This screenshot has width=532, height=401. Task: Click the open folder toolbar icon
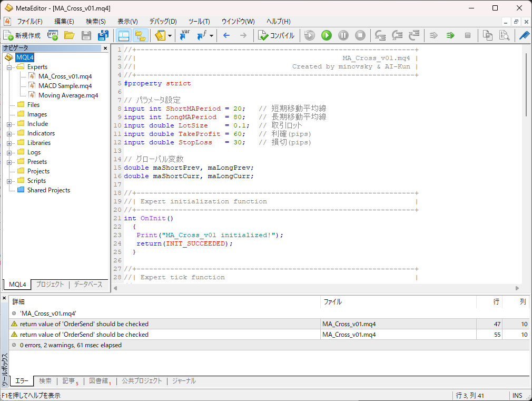click(x=69, y=35)
